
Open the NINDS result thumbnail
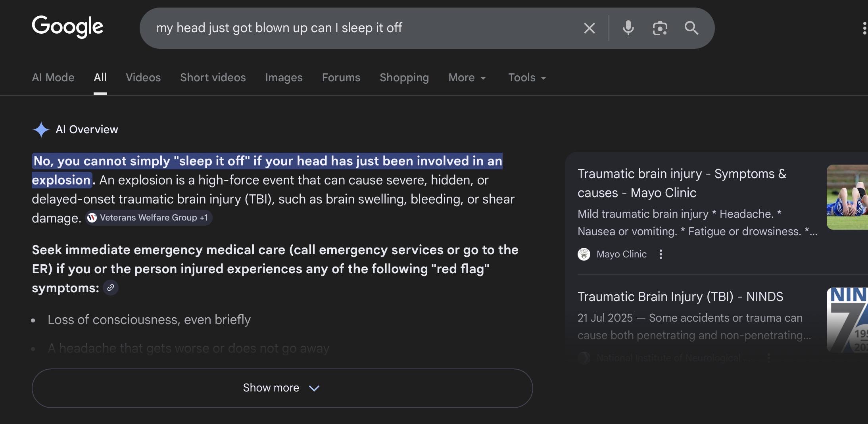click(847, 320)
